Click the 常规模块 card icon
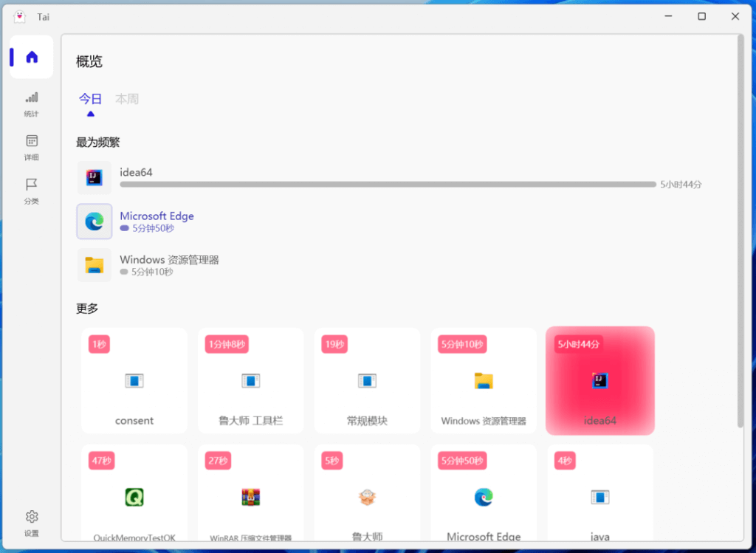 click(368, 381)
